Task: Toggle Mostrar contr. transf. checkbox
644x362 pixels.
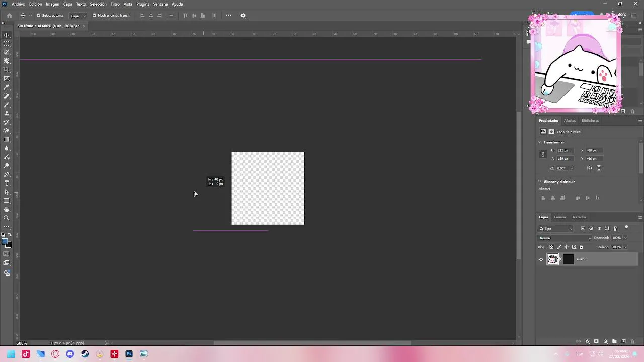Action: pos(94,15)
